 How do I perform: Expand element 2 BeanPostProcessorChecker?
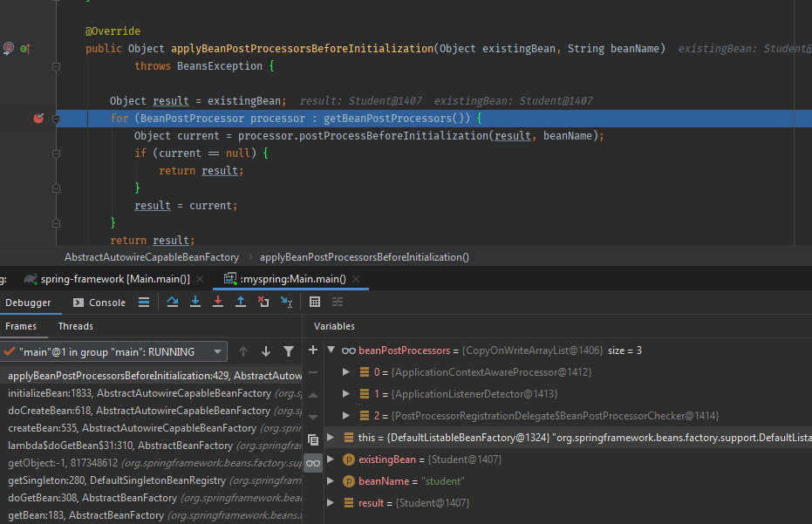346,415
